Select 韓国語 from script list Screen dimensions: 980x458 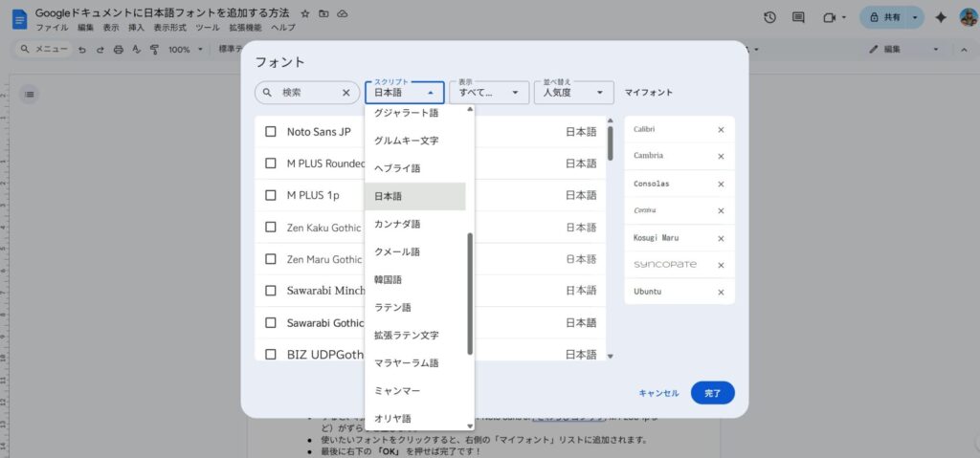tap(388, 280)
